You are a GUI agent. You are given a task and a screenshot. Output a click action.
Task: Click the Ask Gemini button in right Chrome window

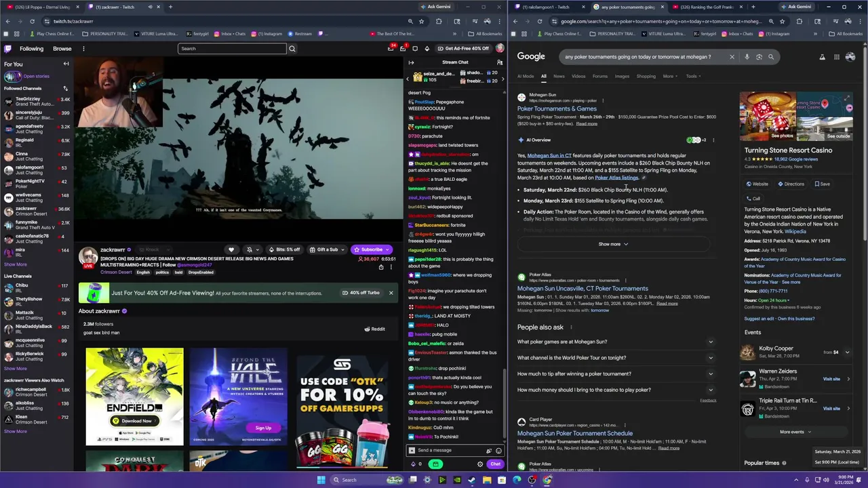click(x=795, y=7)
